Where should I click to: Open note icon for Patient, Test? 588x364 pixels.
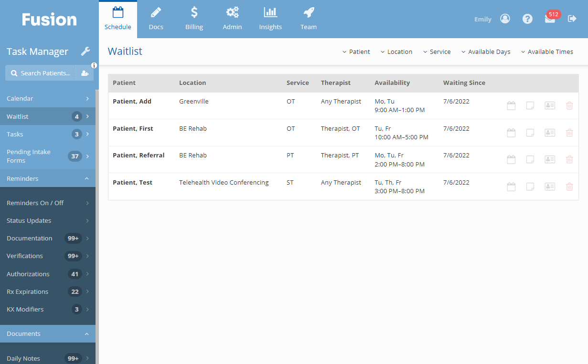pyautogui.click(x=530, y=187)
